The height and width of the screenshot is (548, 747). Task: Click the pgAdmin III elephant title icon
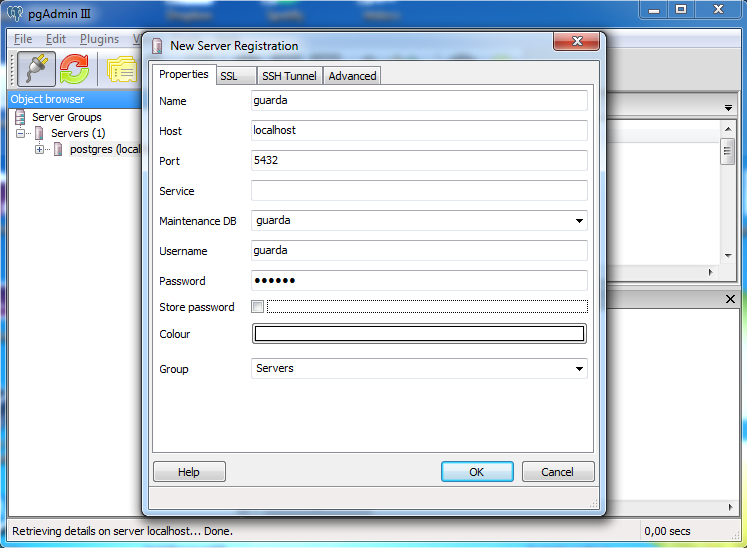click(14, 13)
